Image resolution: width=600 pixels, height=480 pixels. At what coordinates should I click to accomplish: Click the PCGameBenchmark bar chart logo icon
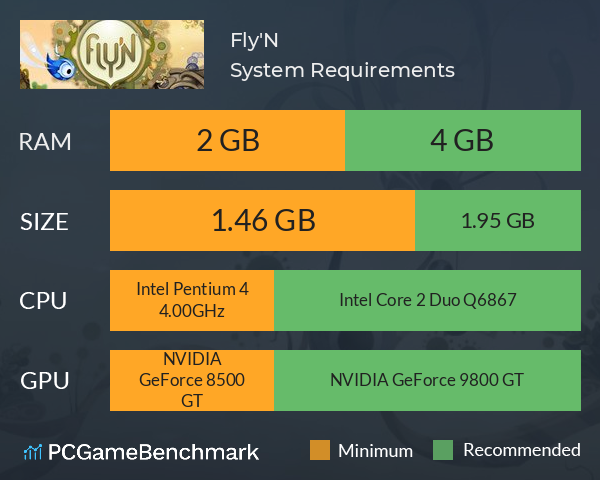[33, 452]
